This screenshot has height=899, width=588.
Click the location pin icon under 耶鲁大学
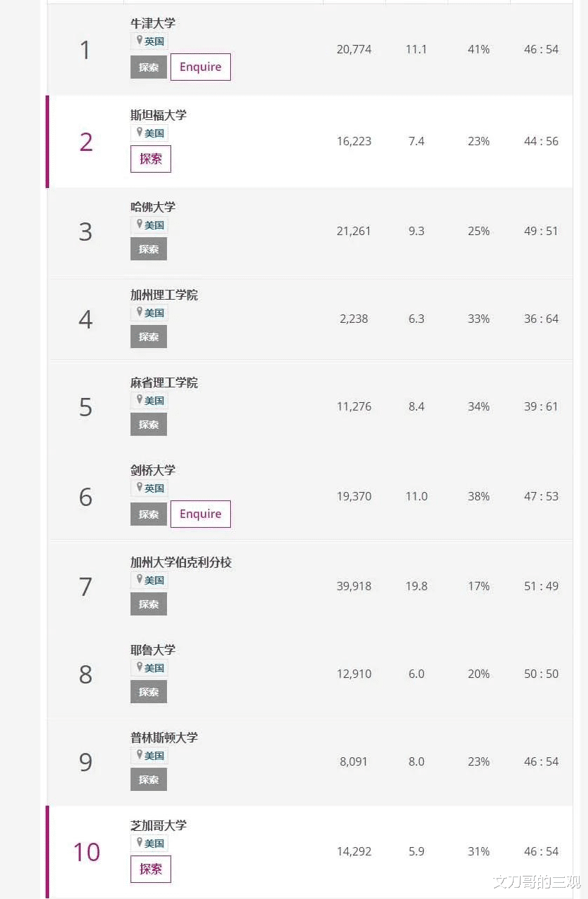140,667
